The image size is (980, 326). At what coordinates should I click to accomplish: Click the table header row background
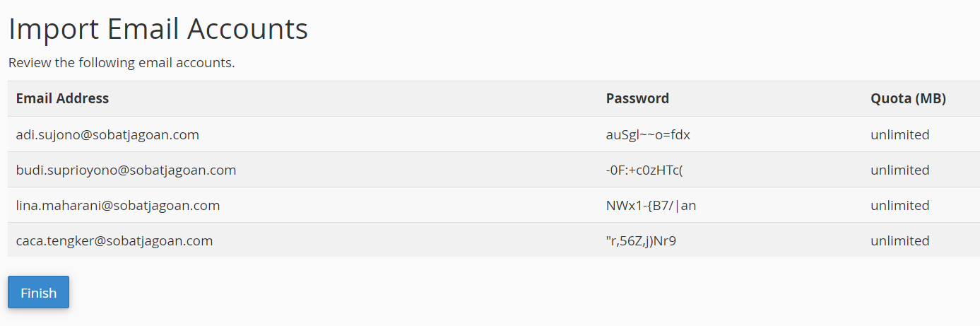pyautogui.click(x=494, y=98)
